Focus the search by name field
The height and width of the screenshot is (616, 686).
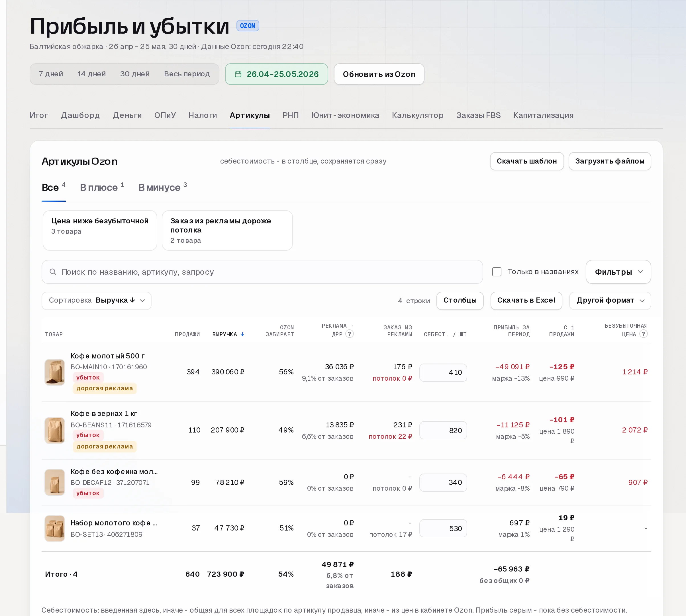pos(262,272)
